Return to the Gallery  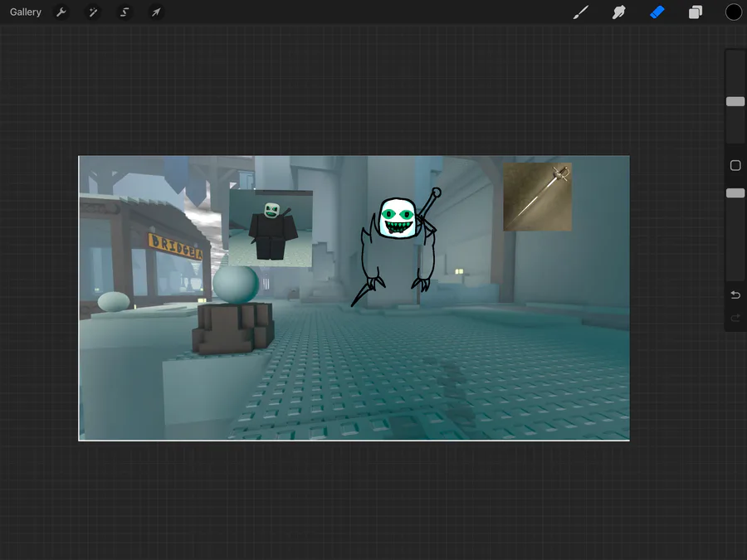click(26, 12)
